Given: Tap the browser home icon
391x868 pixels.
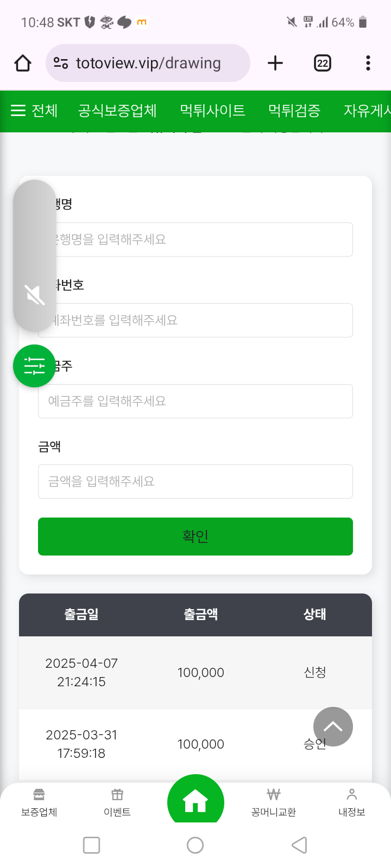Looking at the screenshot, I should [23, 63].
